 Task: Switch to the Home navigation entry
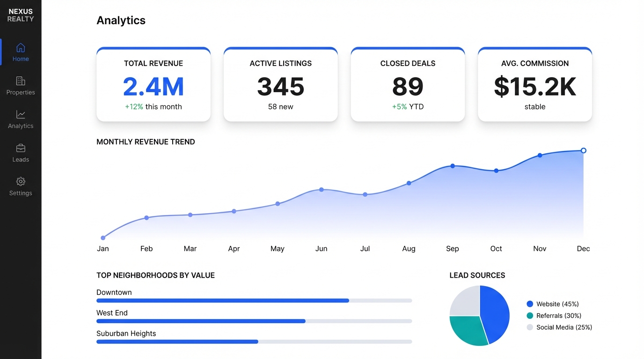click(x=21, y=52)
